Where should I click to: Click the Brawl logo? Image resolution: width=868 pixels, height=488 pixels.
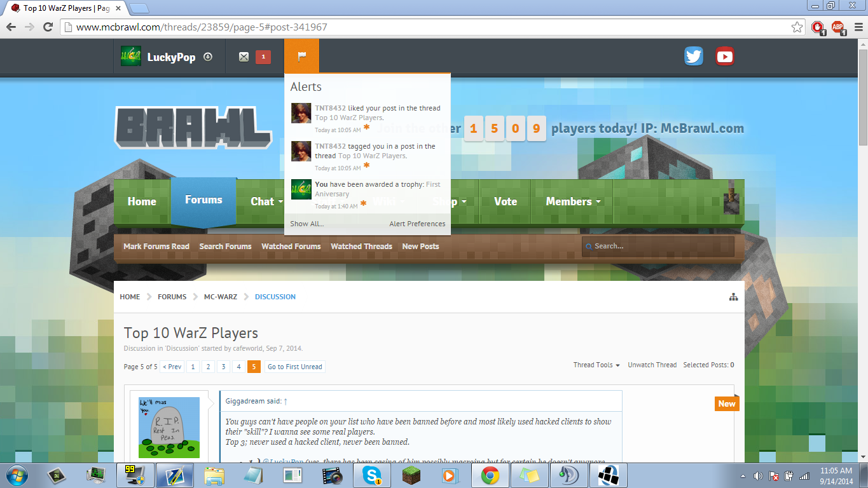pos(193,127)
